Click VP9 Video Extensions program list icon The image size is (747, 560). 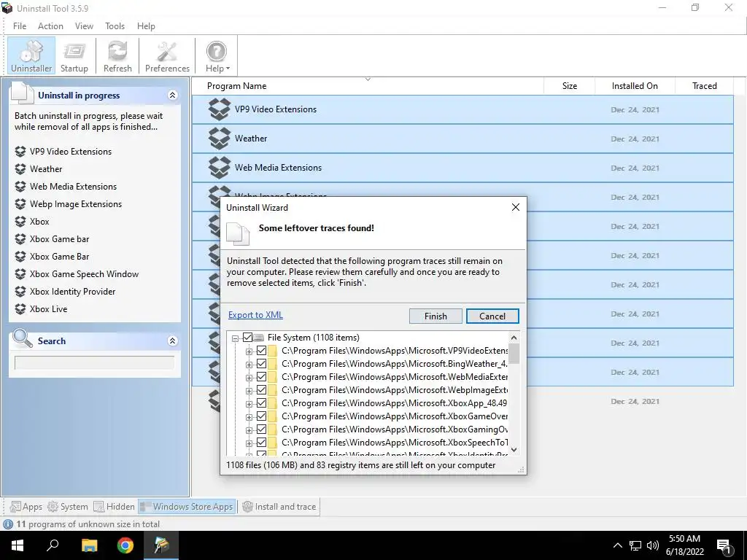point(219,109)
